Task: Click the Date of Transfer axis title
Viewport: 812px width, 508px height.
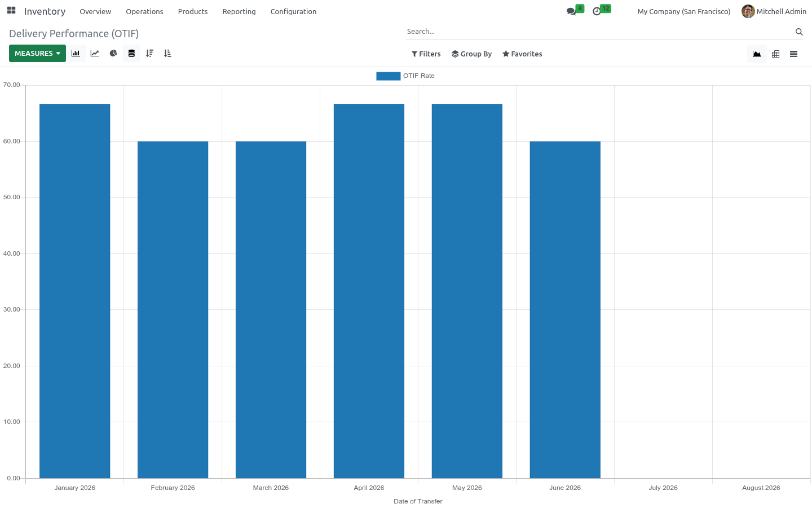Action: (418, 501)
